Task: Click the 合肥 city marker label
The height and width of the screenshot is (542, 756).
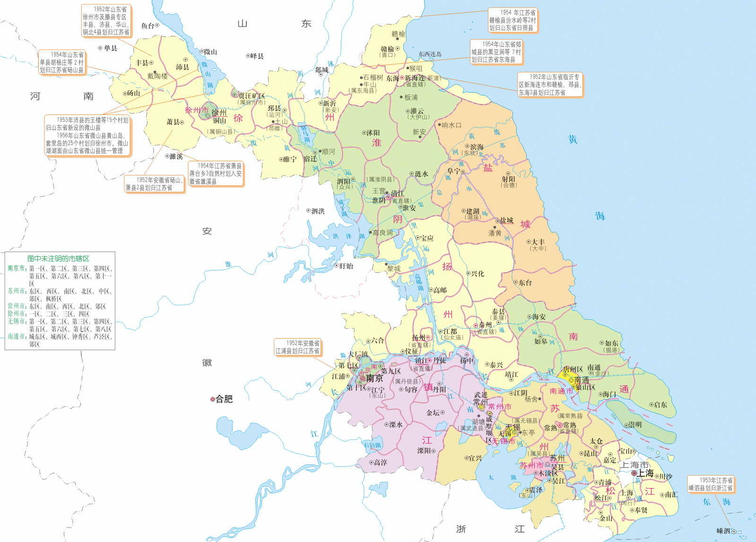Action: click(x=224, y=399)
